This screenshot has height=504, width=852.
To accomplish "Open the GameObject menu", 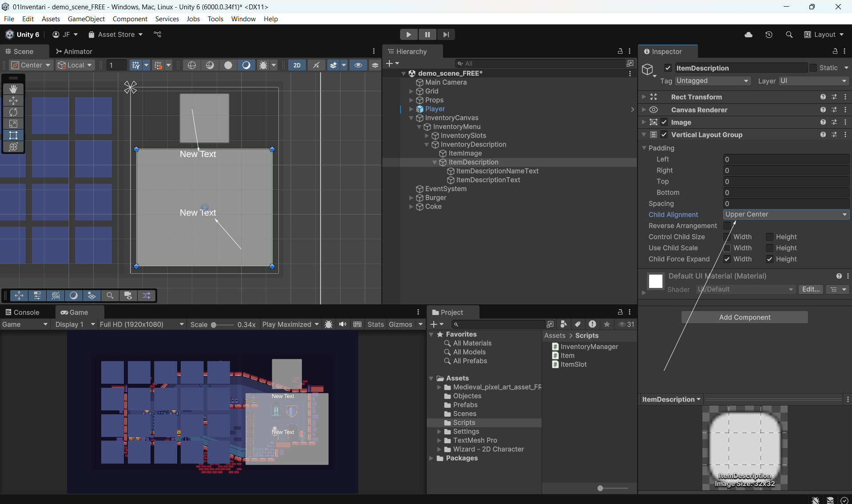I will pyautogui.click(x=86, y=19).
